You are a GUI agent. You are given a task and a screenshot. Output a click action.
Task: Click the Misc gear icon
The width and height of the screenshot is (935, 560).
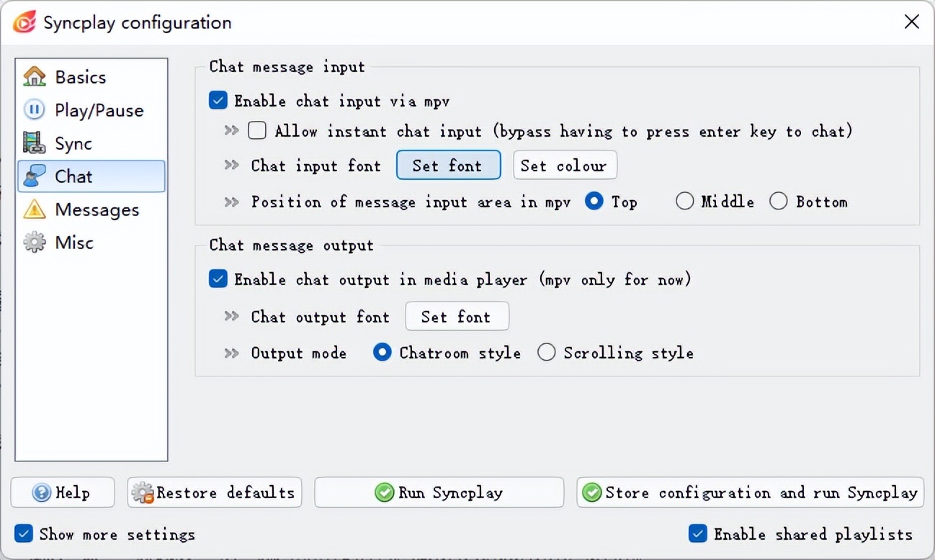34,242
